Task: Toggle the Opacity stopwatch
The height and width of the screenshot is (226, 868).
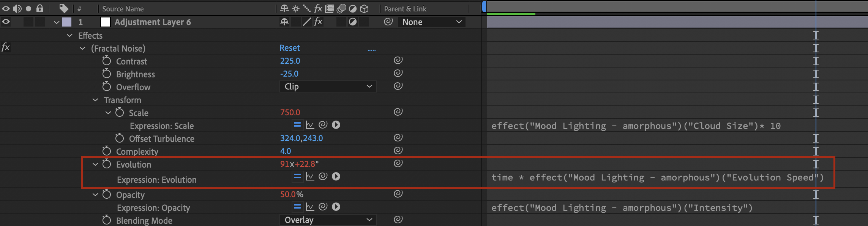Action: (x=107, y=194)
